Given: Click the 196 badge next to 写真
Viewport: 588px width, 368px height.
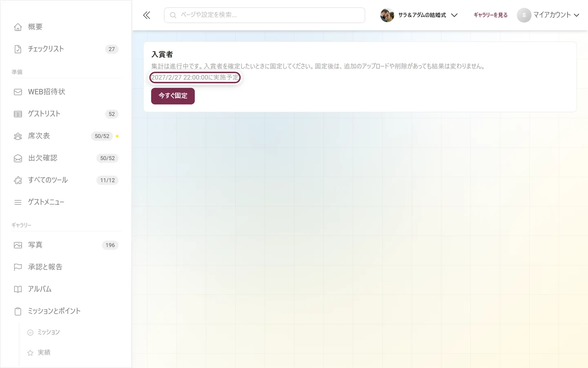Looking at the screenshot, I should pyautogui.click(x=110, y=245).
